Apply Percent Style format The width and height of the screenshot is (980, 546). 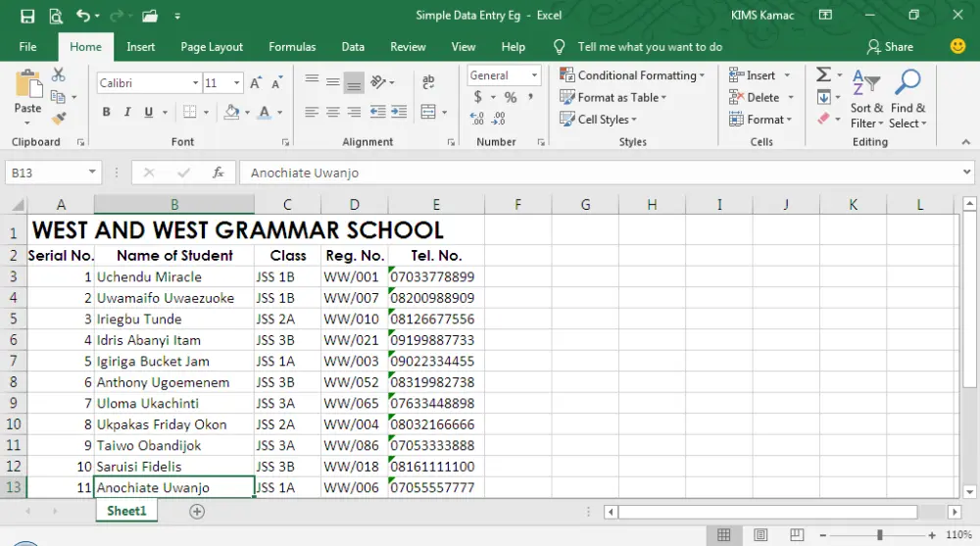[511, 98]
